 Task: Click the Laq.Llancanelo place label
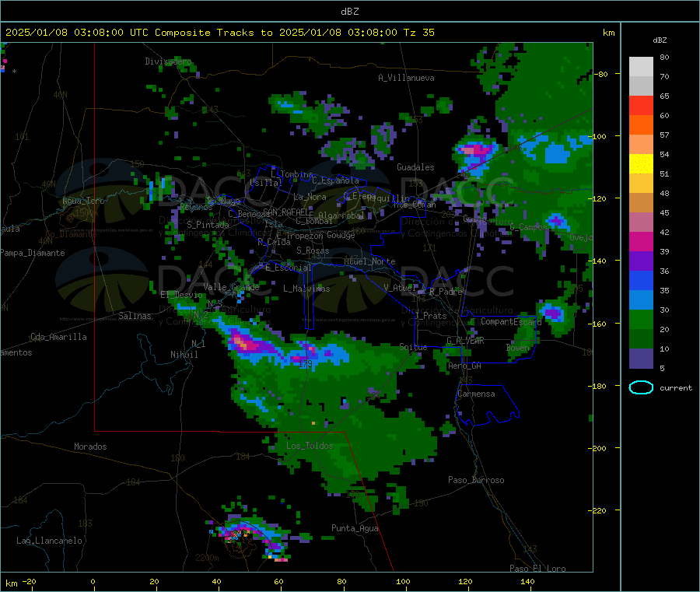click(49, 541)
